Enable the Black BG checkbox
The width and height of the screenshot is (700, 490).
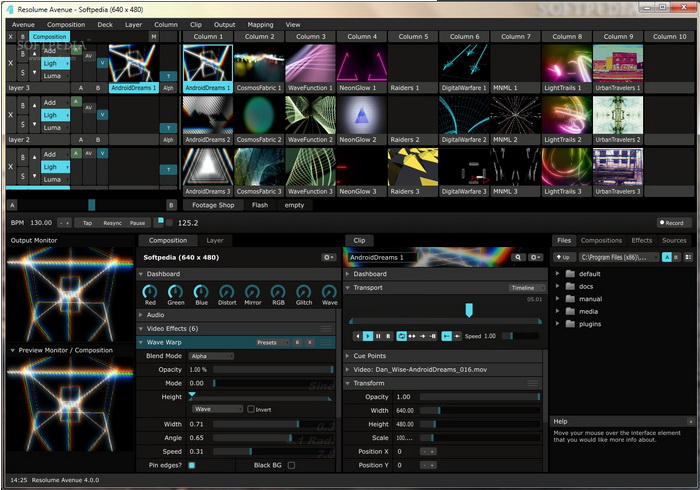click(x=291, y=465)
